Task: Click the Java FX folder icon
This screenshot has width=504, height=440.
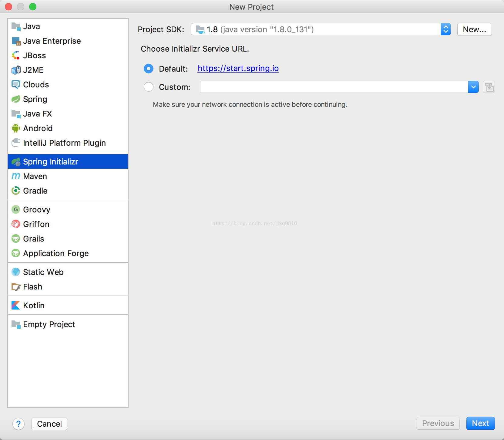Action: [16, 114]
